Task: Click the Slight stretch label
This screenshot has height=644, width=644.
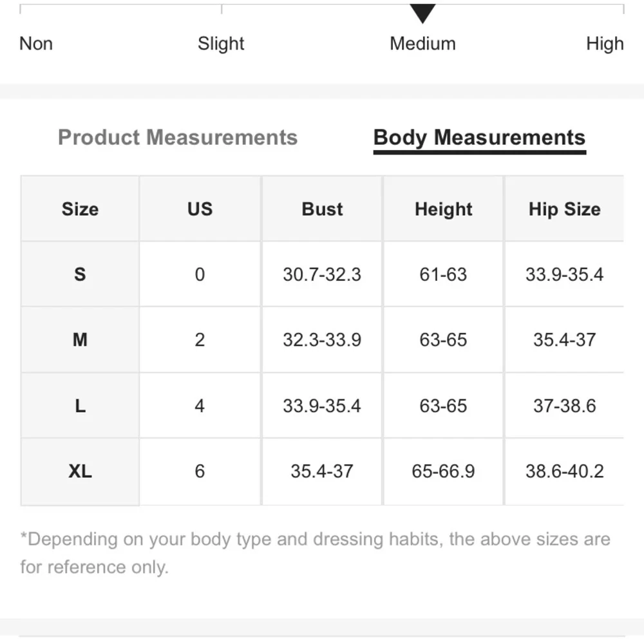Action: (x=221, y=44)
